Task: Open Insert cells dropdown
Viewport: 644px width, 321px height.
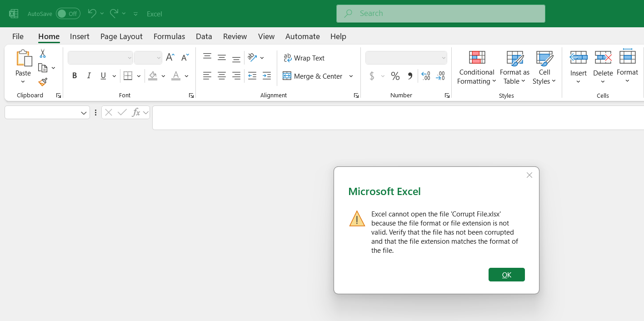Action: pos(579,82)
